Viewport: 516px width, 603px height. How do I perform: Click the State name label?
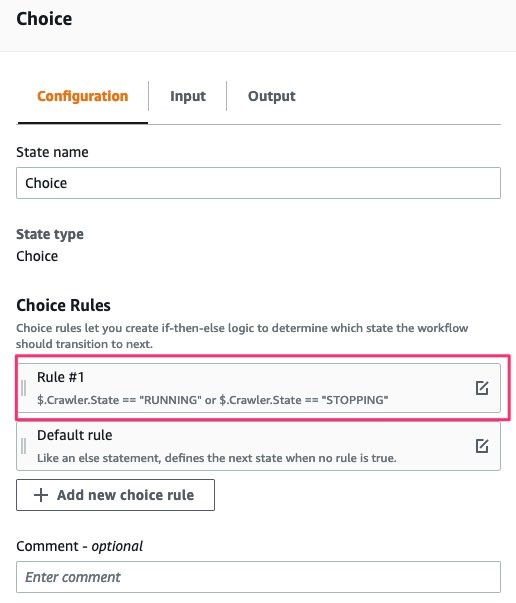[52, 152]
